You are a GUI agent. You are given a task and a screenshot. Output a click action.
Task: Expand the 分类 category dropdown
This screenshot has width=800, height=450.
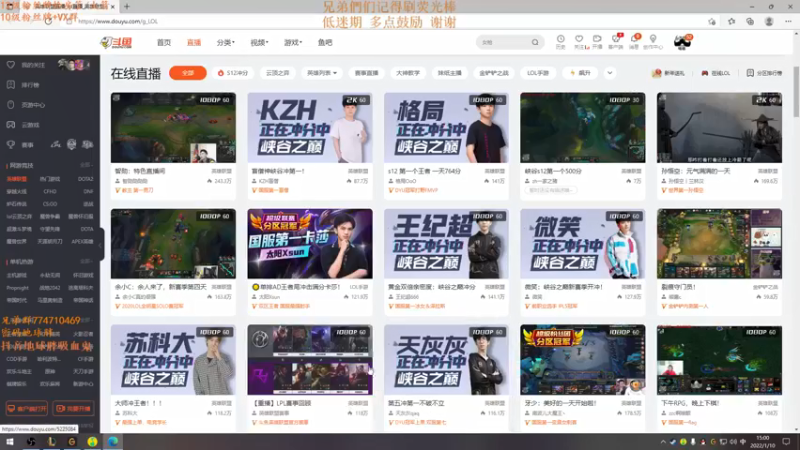tap(226, 42)
